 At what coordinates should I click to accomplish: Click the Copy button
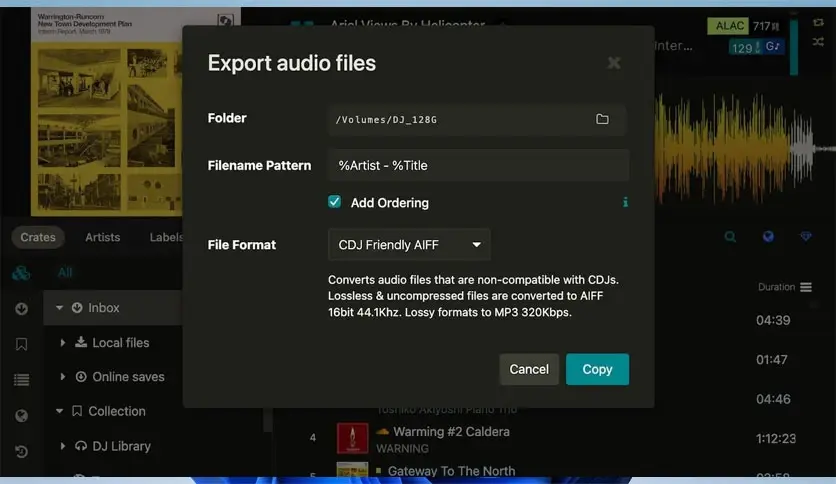click(x=597, y=369)
